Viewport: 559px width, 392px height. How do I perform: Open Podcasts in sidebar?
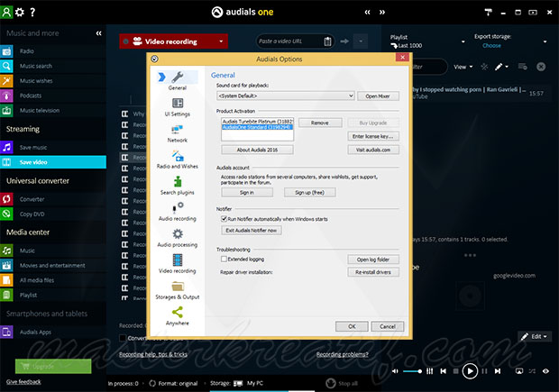click(31, 96)
